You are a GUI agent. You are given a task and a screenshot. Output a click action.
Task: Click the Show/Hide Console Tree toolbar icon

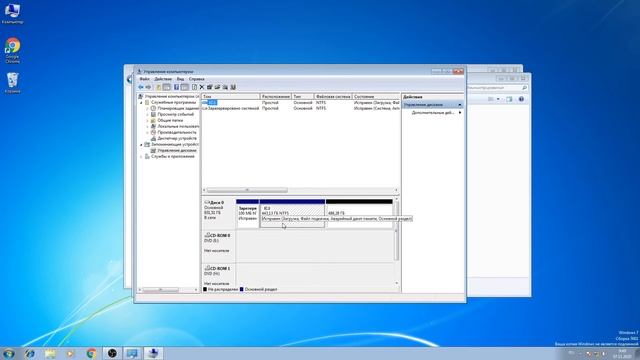coord(167,87)
